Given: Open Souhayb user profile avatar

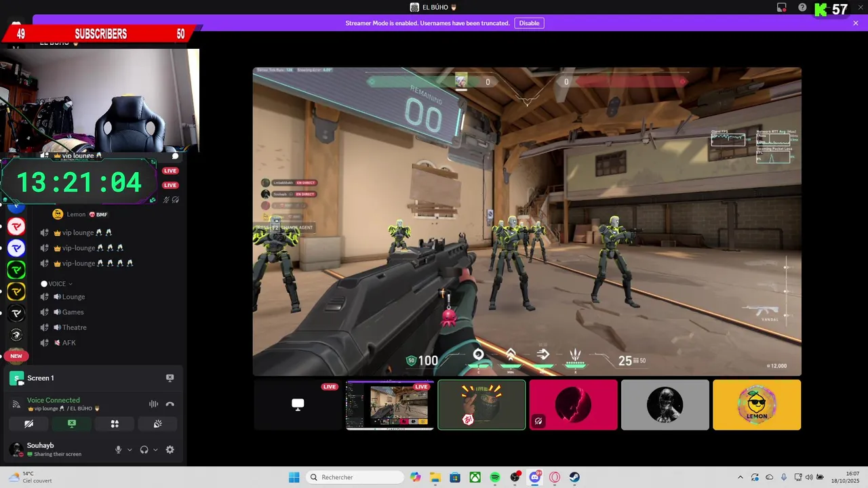Looking at the screenshot, I should click(16, 449).
